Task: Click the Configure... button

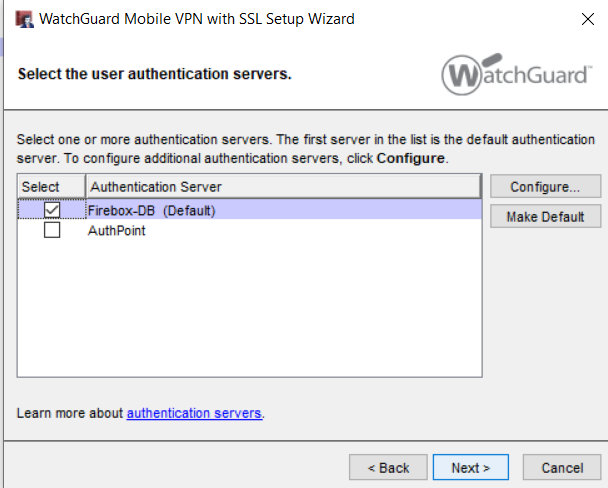Action: pyautogui.click(x=545, y=186)
